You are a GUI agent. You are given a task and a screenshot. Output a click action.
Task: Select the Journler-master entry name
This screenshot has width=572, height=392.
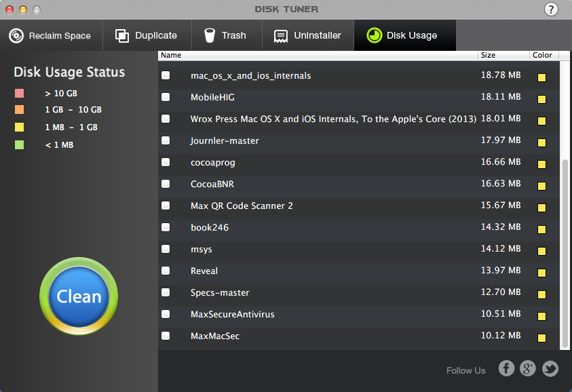225,141
